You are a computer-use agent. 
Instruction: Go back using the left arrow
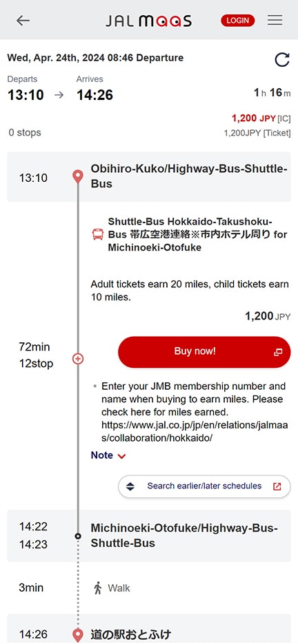(x=23, y=20)
